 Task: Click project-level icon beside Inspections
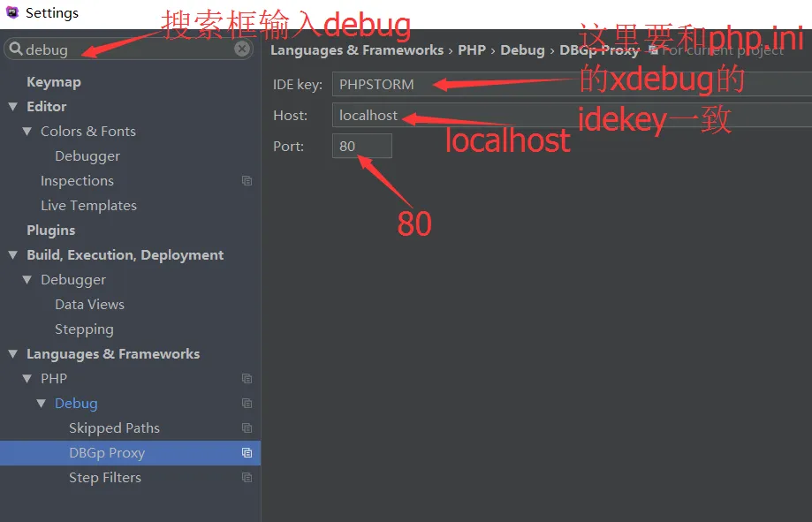click(247, 181)
